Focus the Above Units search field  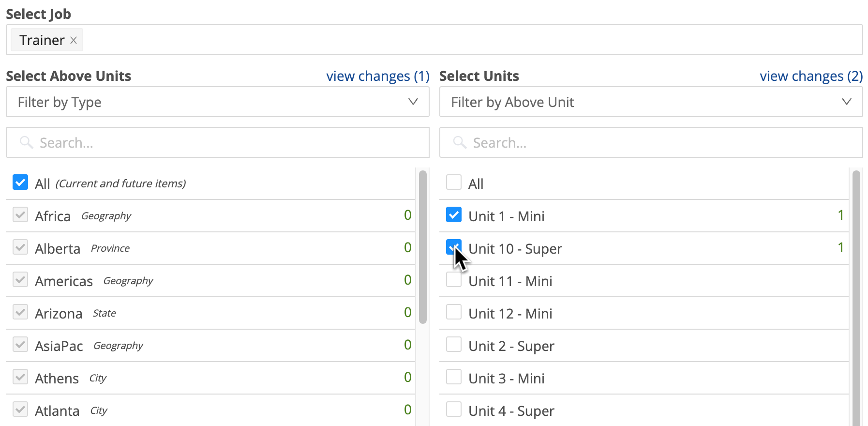(218, 142)
